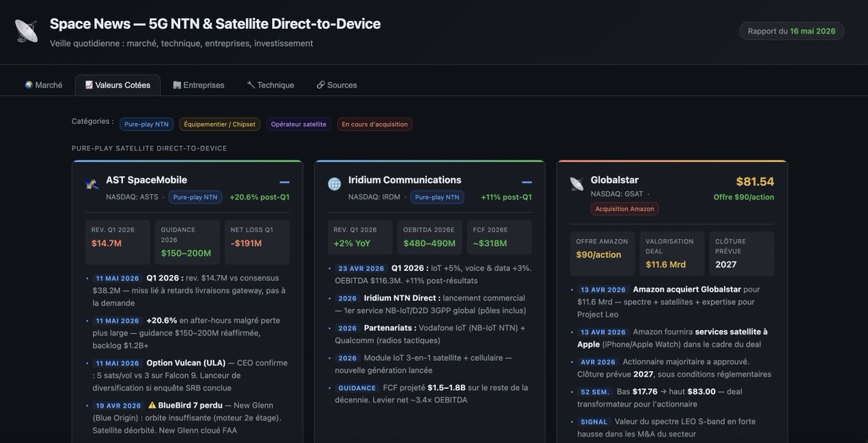Click VALORISATION DEAL $11.6 Mrd metric
The width and height of the screenshot is (868, 443).
point(671,253)
